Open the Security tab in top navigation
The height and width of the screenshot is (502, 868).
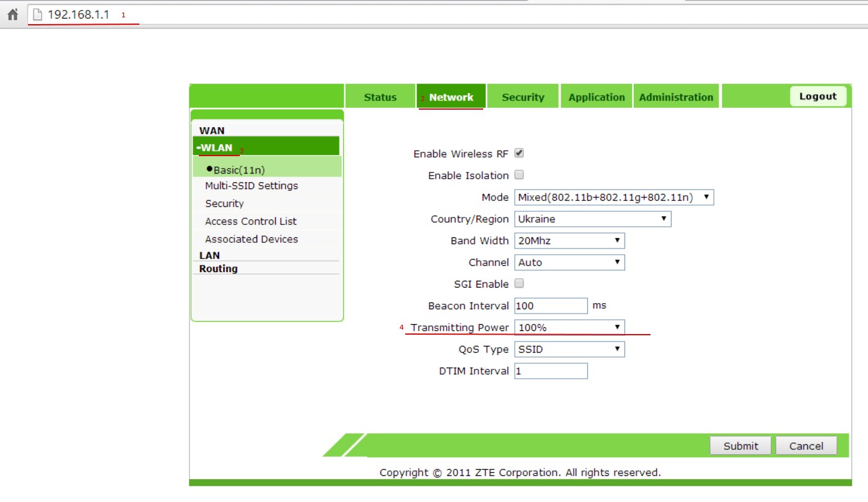tap(523, 97)
